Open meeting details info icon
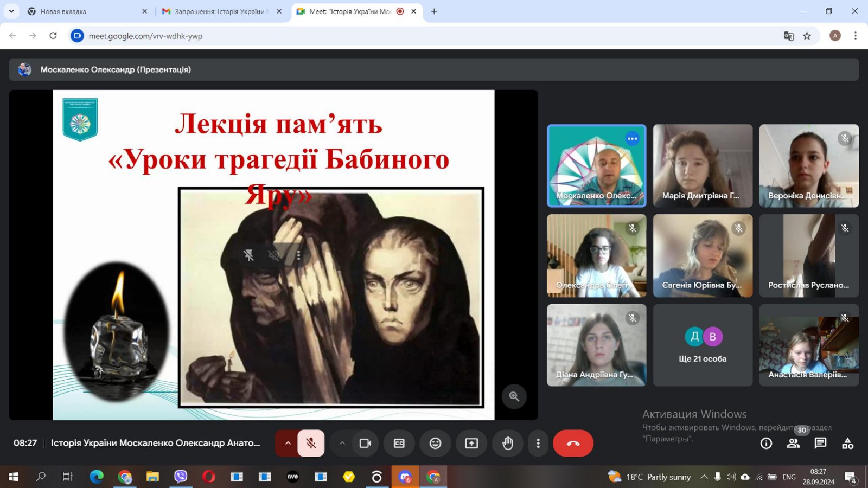The height and width of the screenshot is (488, 868). (x=766, y=443)
